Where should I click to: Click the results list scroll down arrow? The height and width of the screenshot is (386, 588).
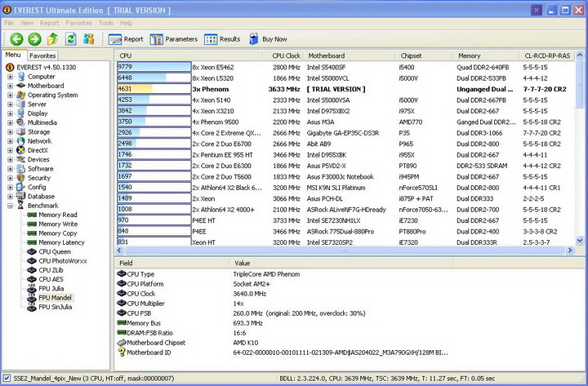coord(579,241)
